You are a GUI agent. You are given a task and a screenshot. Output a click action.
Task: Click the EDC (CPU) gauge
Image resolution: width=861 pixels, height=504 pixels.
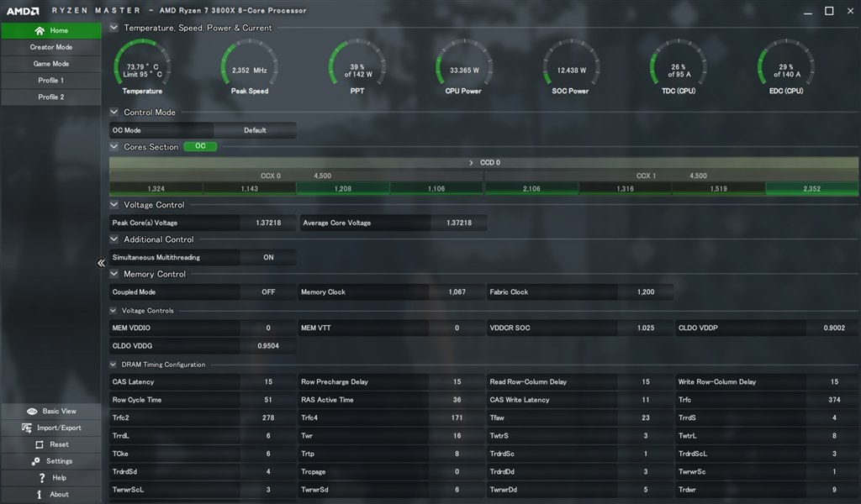pyautogui.click(x=786, y=67)
